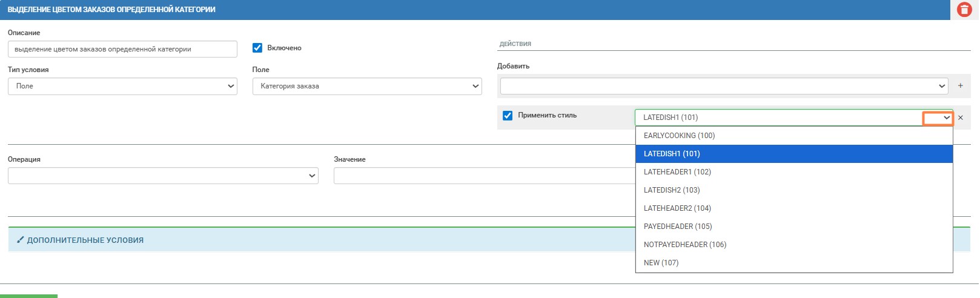Click the red trash delete icon
This screenshot has height=298, width=980.
(x=964, y=10)
